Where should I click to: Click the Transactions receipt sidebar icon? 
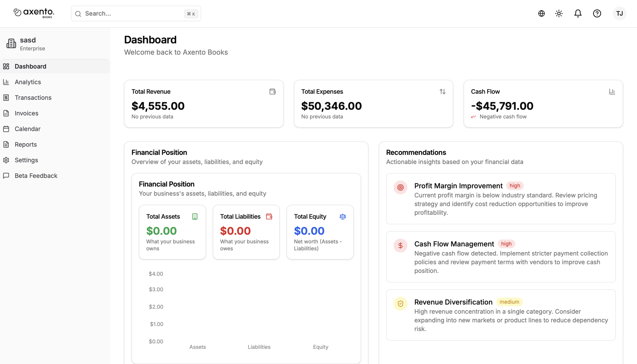(6, 98)
